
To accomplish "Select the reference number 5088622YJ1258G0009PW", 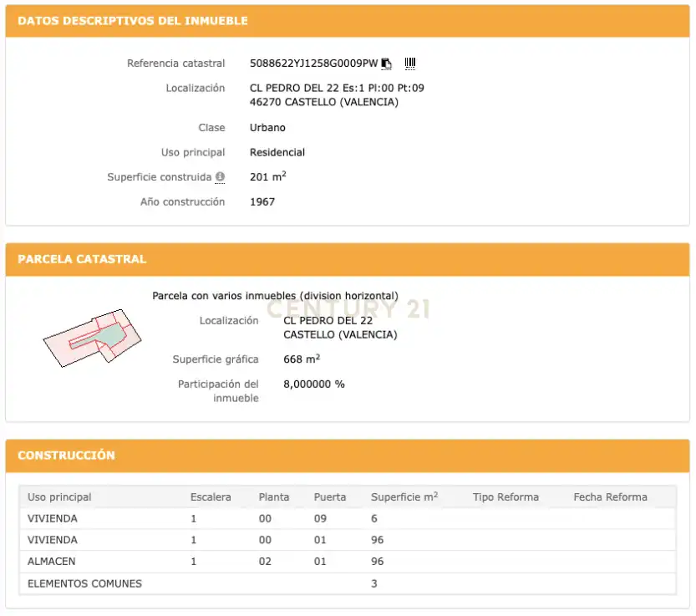I will click(x=314, y=64).
